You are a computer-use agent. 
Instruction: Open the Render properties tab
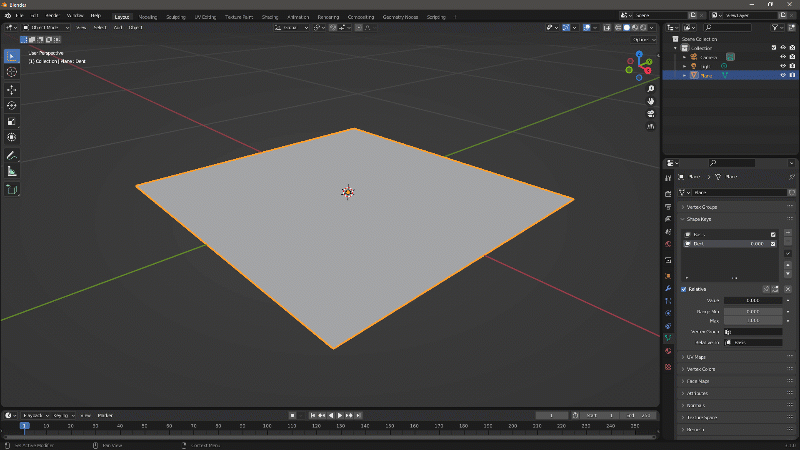[x=668, y=194]
